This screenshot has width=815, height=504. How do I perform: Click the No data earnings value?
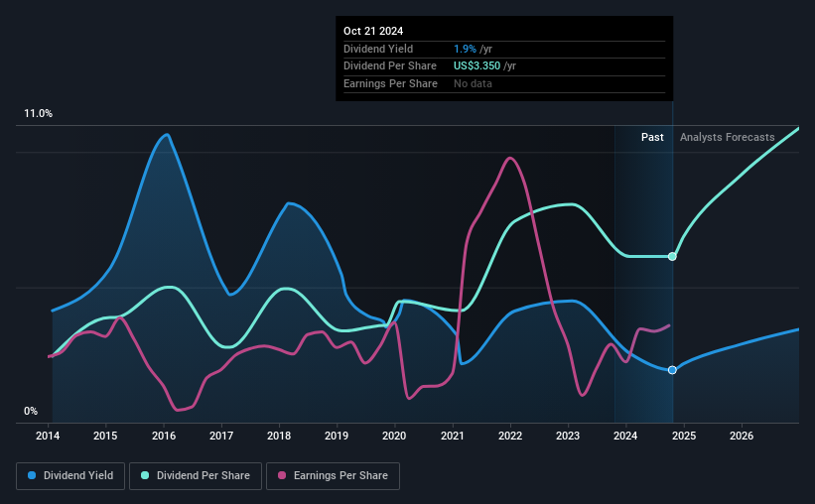(x=473, y=83)
